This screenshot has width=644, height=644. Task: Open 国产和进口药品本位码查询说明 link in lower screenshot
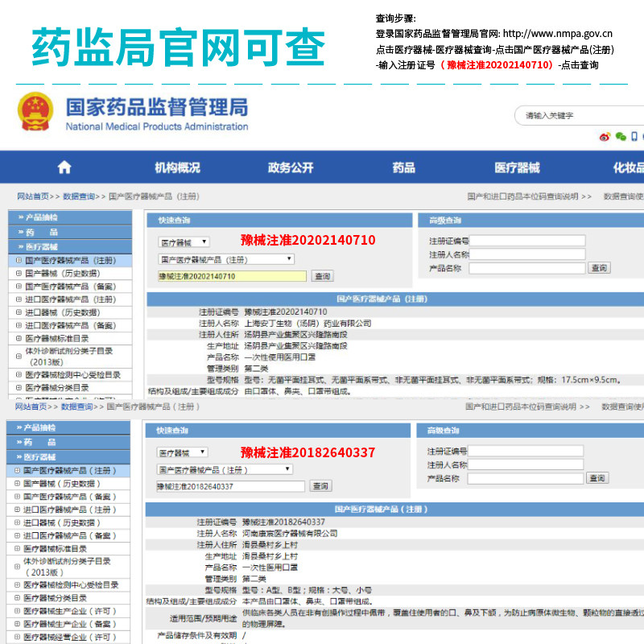521,407
